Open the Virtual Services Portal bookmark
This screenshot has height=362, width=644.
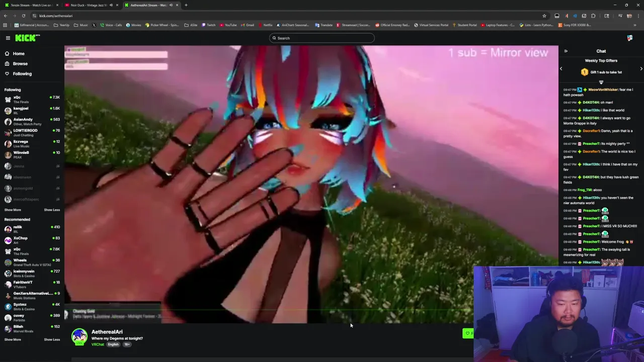pos(432,25)
